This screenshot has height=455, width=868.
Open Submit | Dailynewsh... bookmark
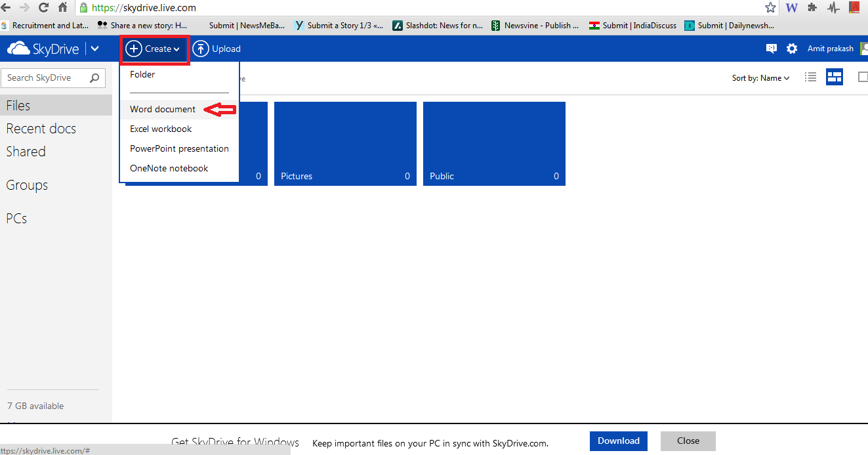click(730, 26)
